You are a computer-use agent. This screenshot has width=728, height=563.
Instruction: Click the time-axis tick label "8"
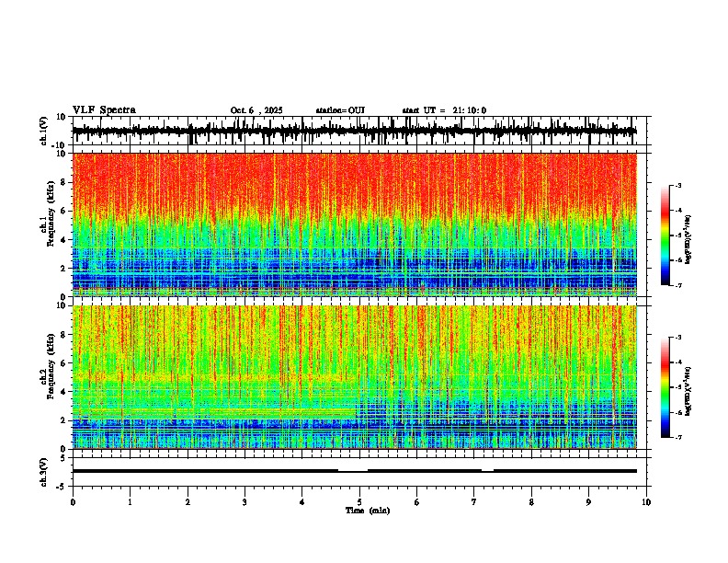click(x=531, y=502)
